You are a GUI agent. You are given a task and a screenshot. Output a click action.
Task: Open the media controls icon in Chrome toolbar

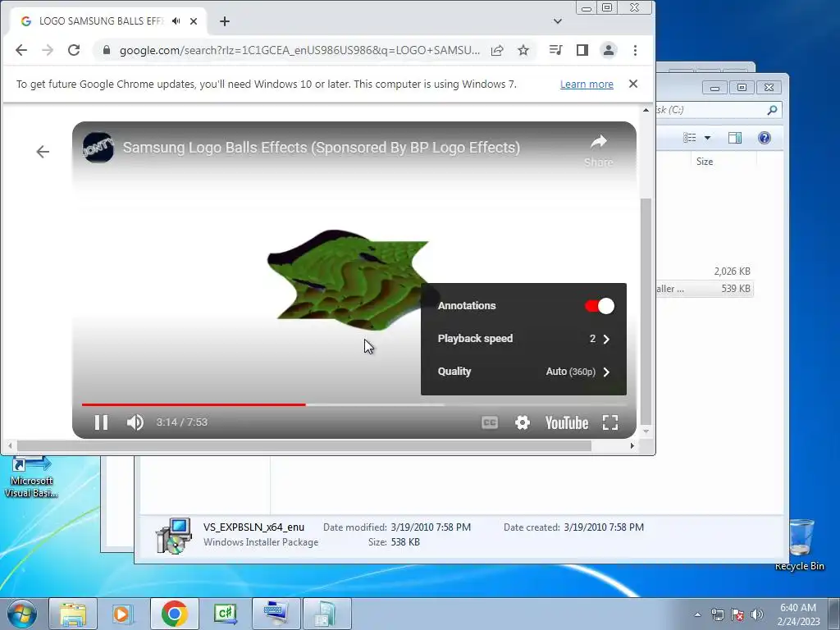point(555,50)
